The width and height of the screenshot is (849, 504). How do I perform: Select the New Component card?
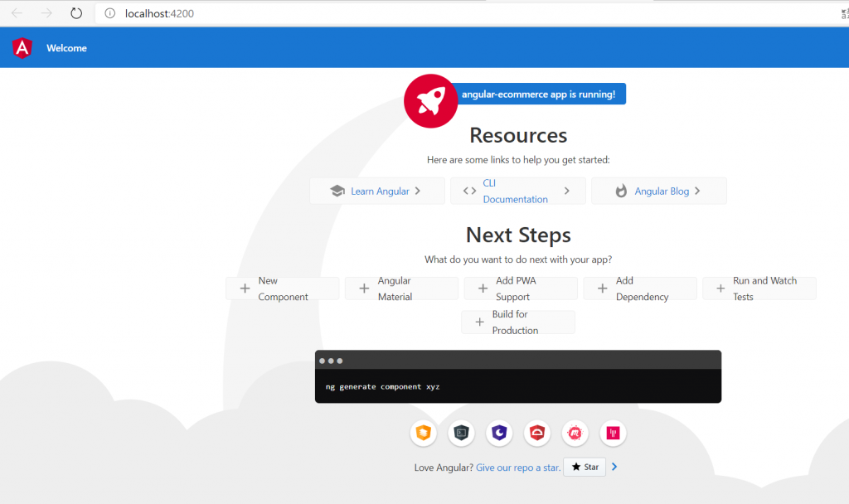tap(283, 288)
